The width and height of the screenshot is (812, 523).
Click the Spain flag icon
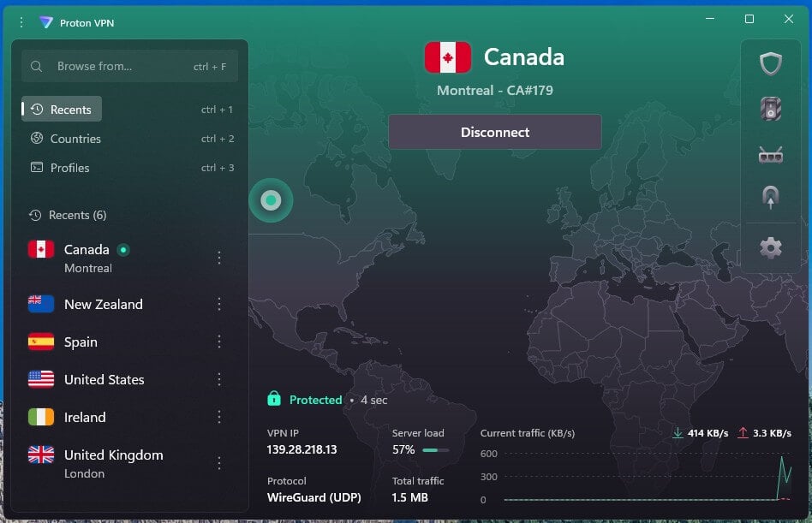coord(41,342)
